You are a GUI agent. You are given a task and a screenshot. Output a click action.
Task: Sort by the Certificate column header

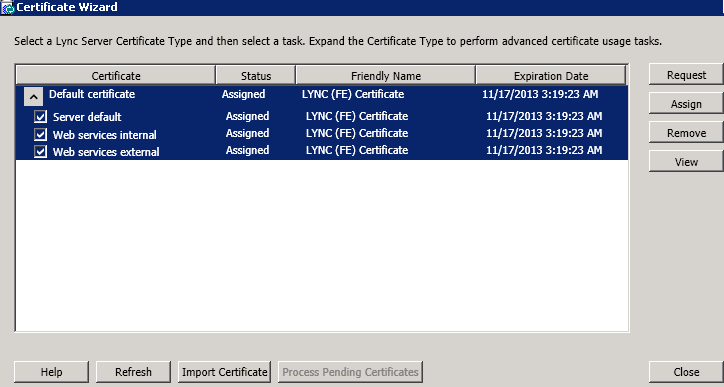(116, 75)
